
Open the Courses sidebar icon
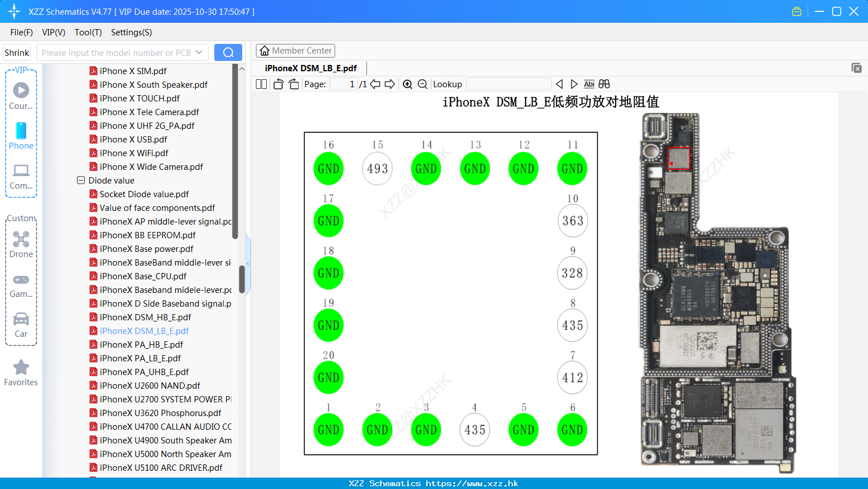click(21, 96)
